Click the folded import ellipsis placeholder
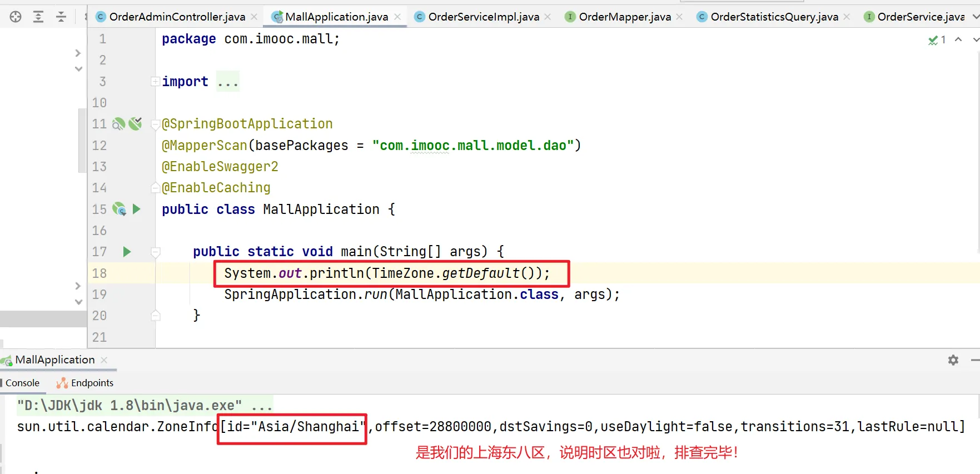This screenshot has width=980, height=474. pyautogui.click(x=228, y=82)
